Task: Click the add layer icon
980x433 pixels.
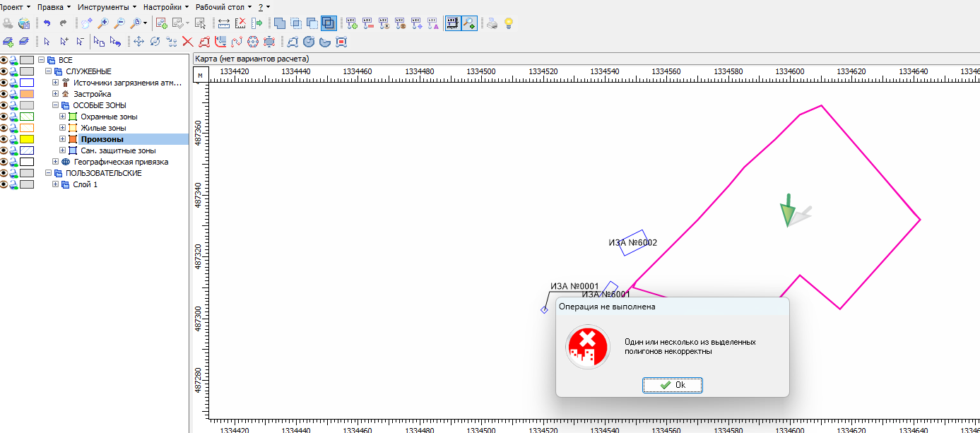Action: [x=8, y=42]
